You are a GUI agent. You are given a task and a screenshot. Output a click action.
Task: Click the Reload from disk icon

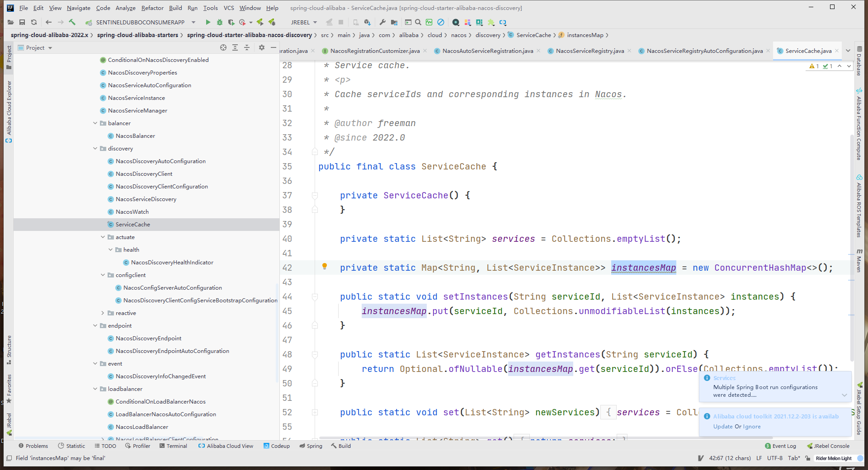click(x=34, y=22)
